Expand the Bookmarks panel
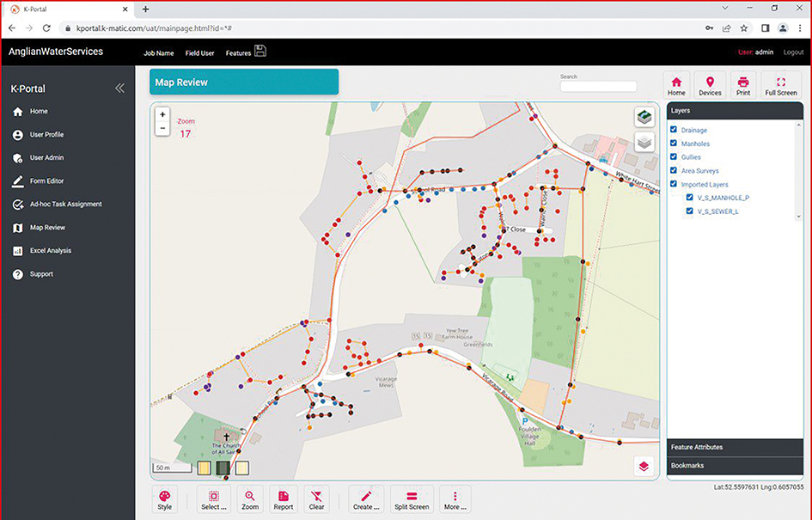The image size is (812, 520). coord(735,465)
